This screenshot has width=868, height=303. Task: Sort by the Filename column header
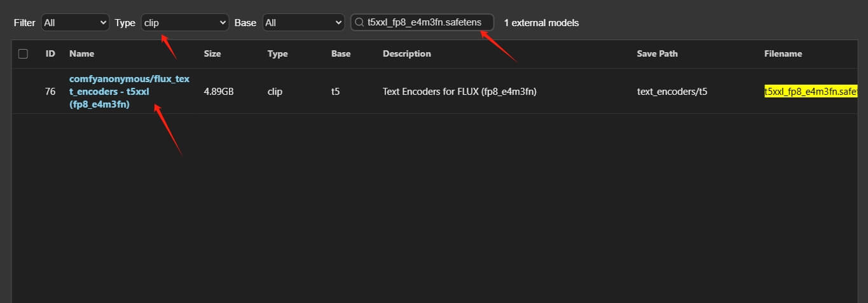[783, 53]
